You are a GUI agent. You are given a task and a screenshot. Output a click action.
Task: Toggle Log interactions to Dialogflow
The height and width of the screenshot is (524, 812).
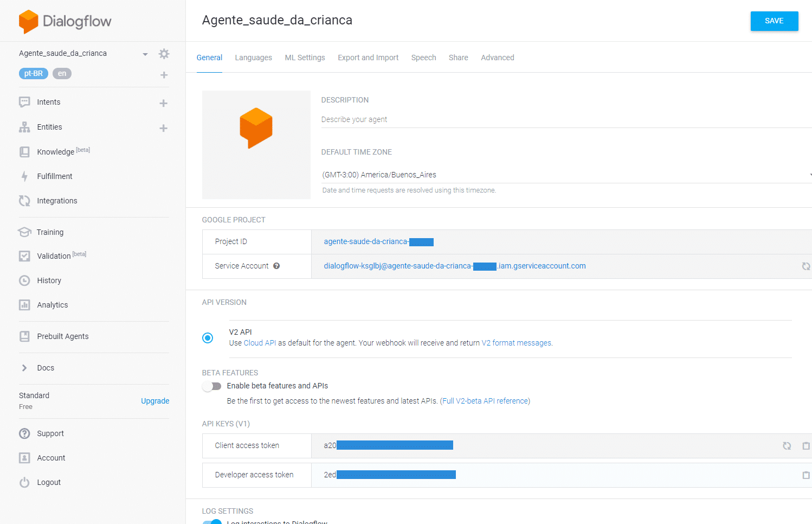click(212, 521)
